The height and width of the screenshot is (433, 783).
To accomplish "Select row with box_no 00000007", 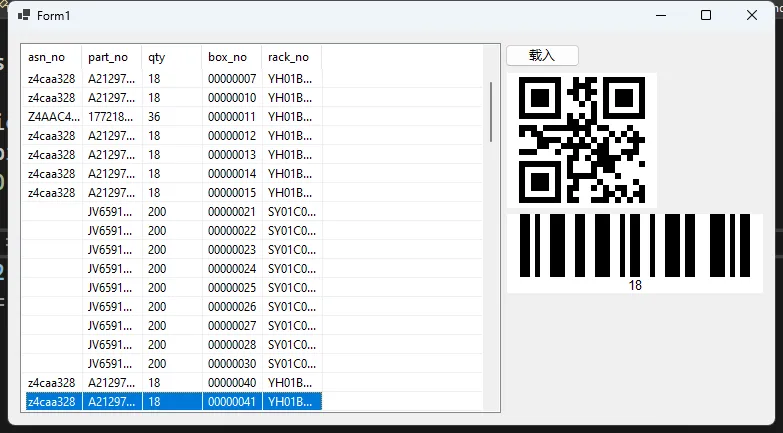I will pos(172,79).
